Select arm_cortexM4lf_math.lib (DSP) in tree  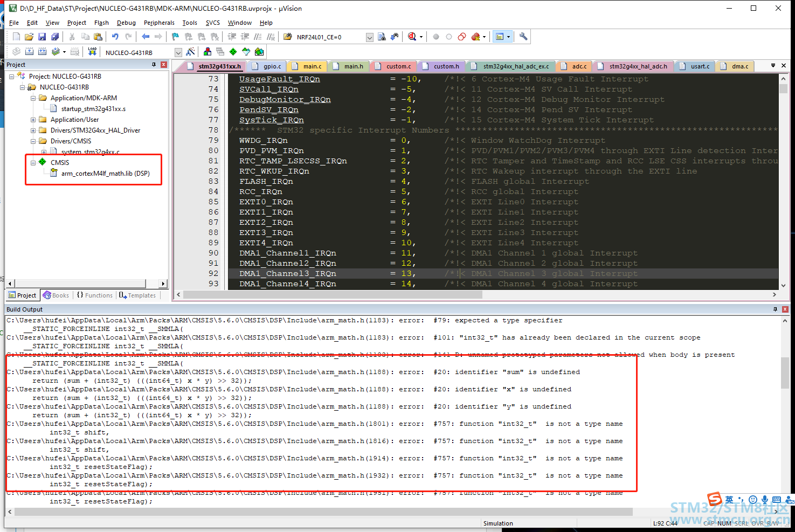point(105,174)
